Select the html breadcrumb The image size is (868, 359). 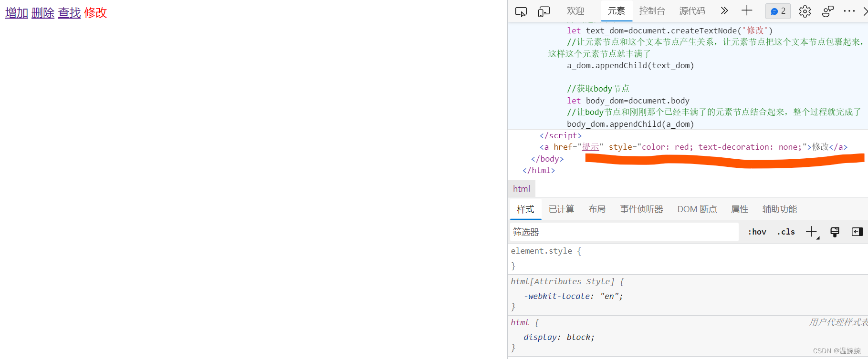[x=522, y=189]
